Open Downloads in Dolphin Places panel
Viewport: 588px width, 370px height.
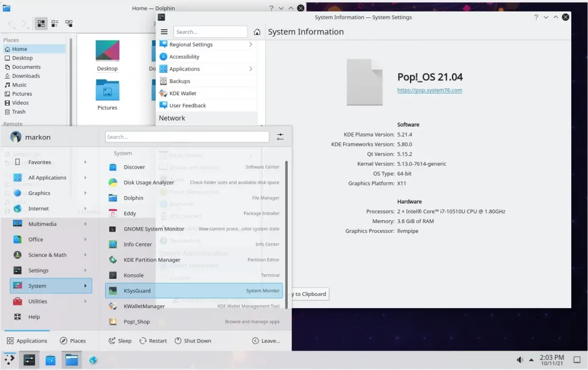point(34,76)
